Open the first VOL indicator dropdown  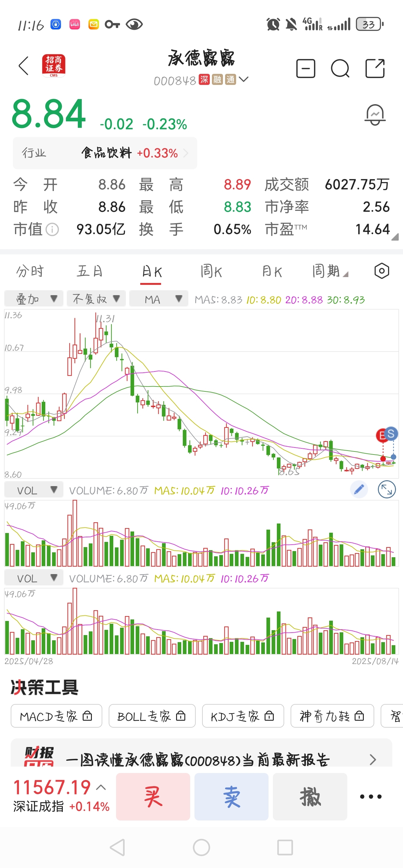[x=34, y=489]
